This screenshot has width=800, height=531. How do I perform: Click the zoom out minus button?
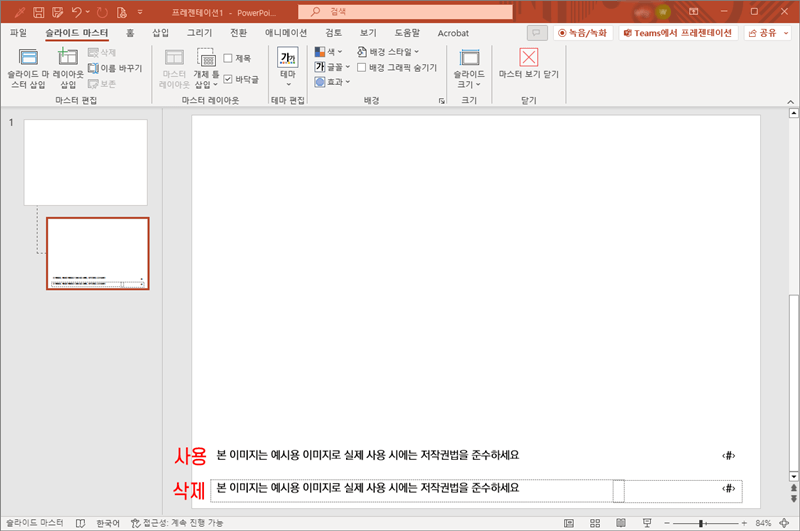click(x=667, y=523)
